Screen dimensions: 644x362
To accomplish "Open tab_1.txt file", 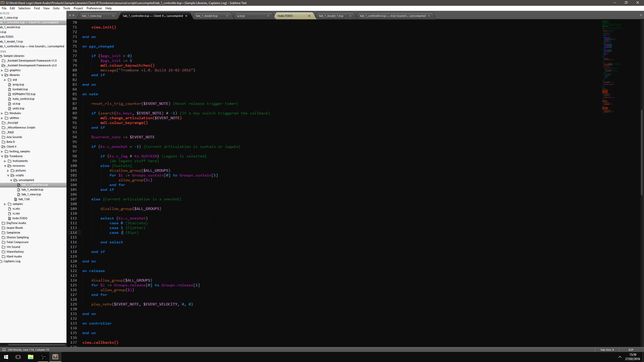I will coord(24,199).
